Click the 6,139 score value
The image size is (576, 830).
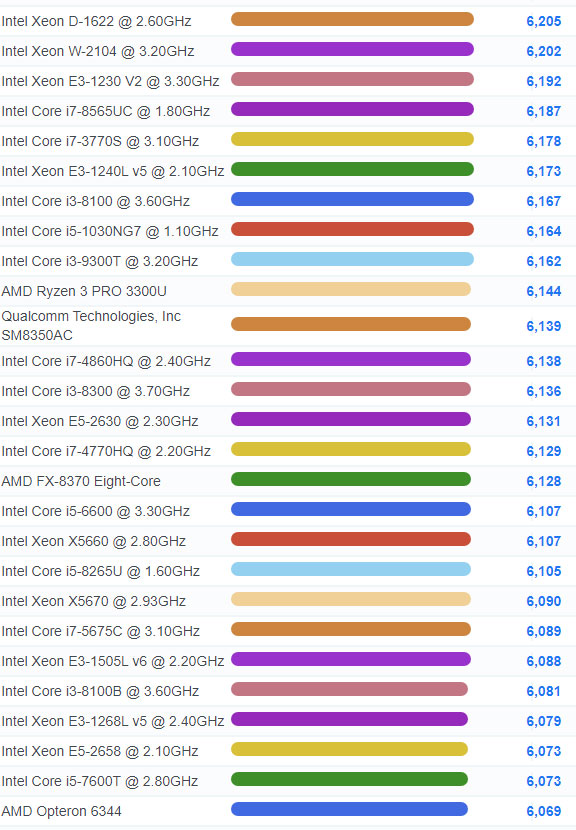point(544,326)
